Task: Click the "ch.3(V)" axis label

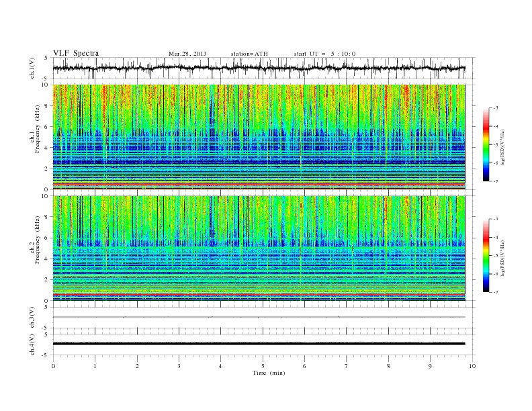Action: [32, 318]
